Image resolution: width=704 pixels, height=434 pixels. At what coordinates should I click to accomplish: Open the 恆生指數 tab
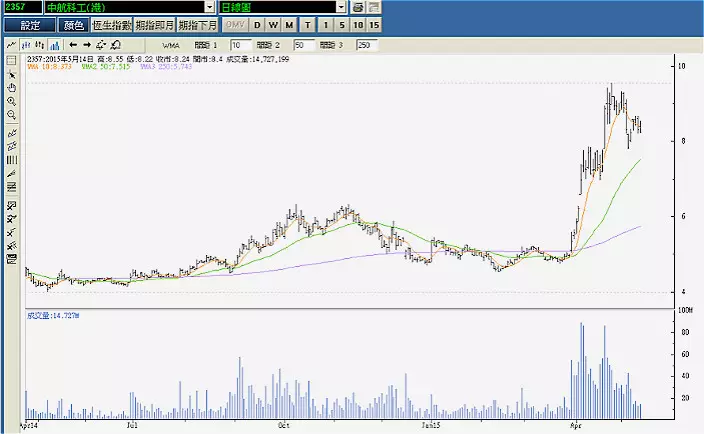point(111,25)
